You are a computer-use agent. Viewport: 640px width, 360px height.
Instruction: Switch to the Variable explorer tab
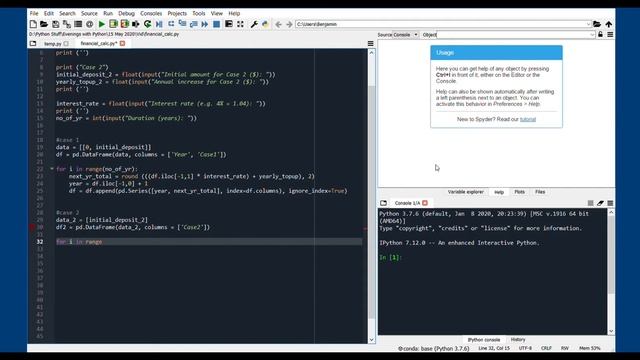[x=465, y=192]
